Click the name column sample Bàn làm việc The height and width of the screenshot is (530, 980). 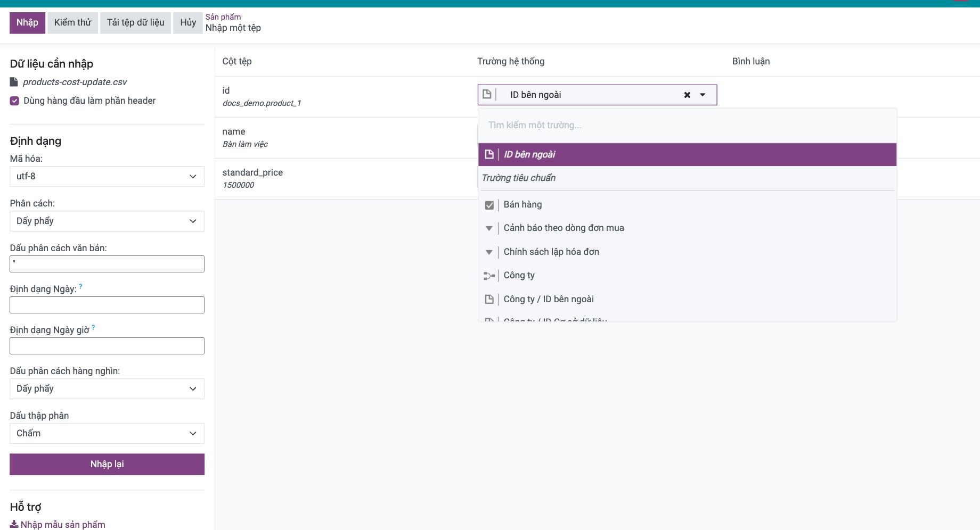point(245,144)
